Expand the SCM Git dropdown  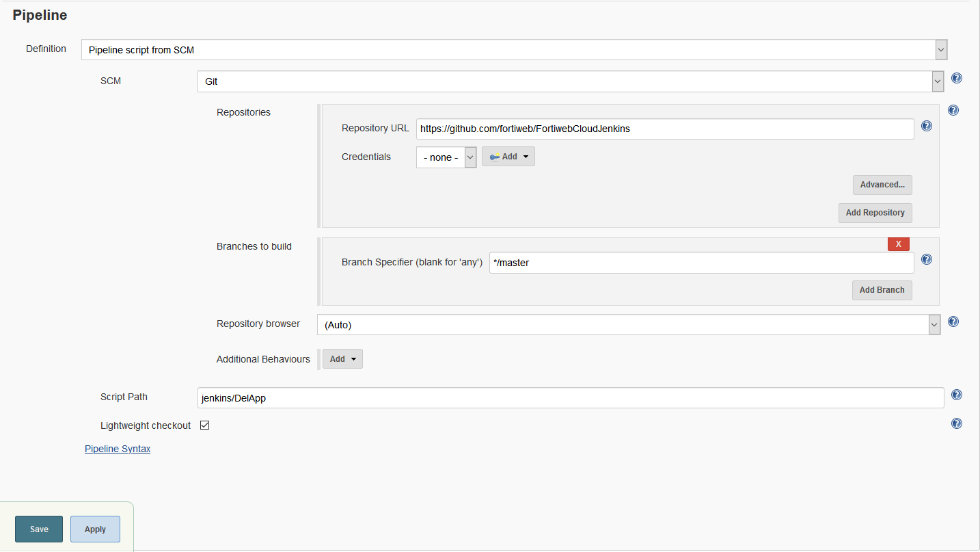pos(570,81)
